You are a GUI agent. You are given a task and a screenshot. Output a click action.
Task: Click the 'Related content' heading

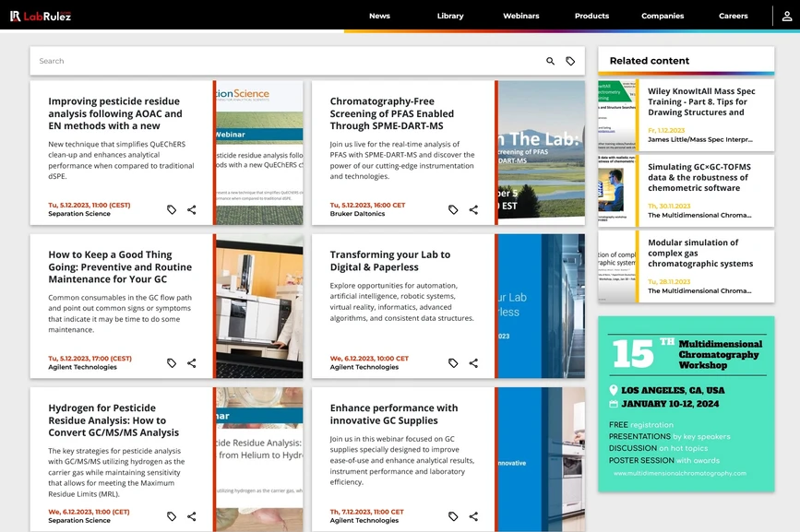coord(649,61)
